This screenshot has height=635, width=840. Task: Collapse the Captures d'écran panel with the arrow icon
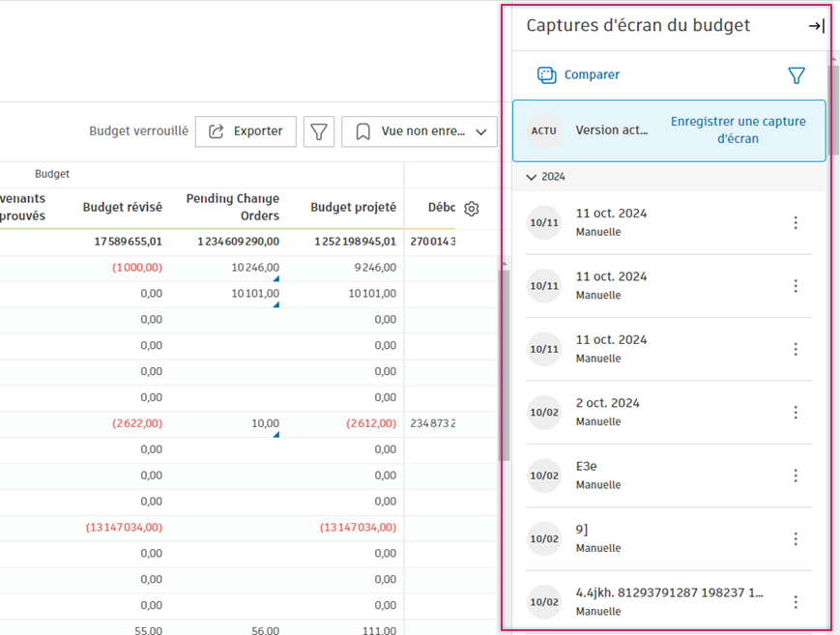(x=817, y=25)
